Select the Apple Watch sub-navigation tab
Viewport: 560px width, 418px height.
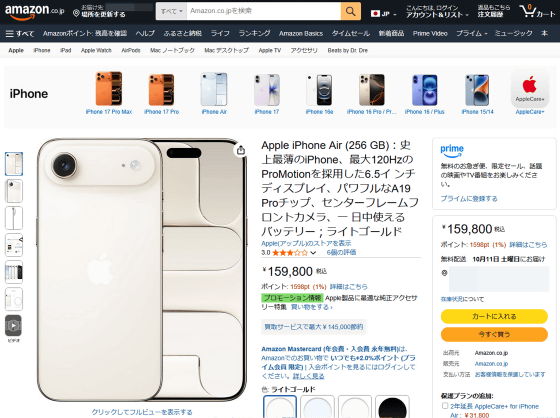(96, 50)
